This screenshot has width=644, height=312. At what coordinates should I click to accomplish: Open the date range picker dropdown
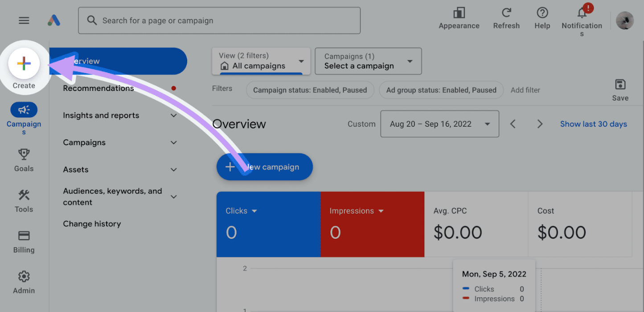[x=439, y=124]
